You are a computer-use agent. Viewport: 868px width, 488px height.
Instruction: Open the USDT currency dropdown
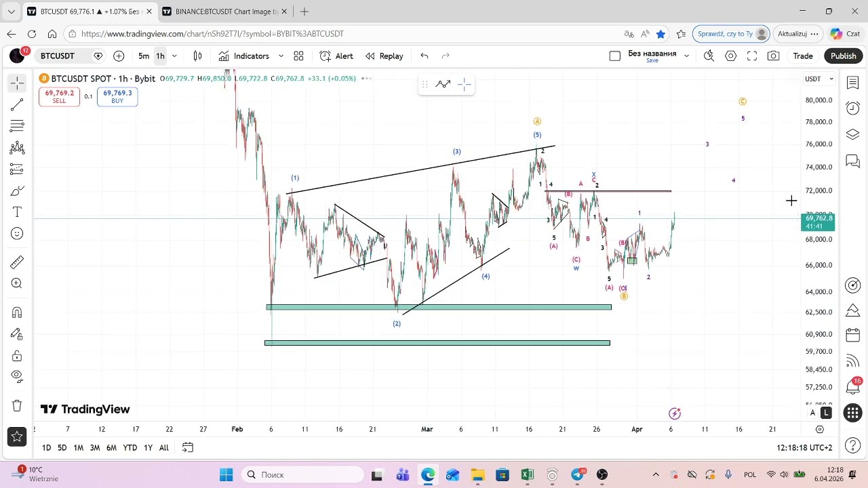point(819,79)
